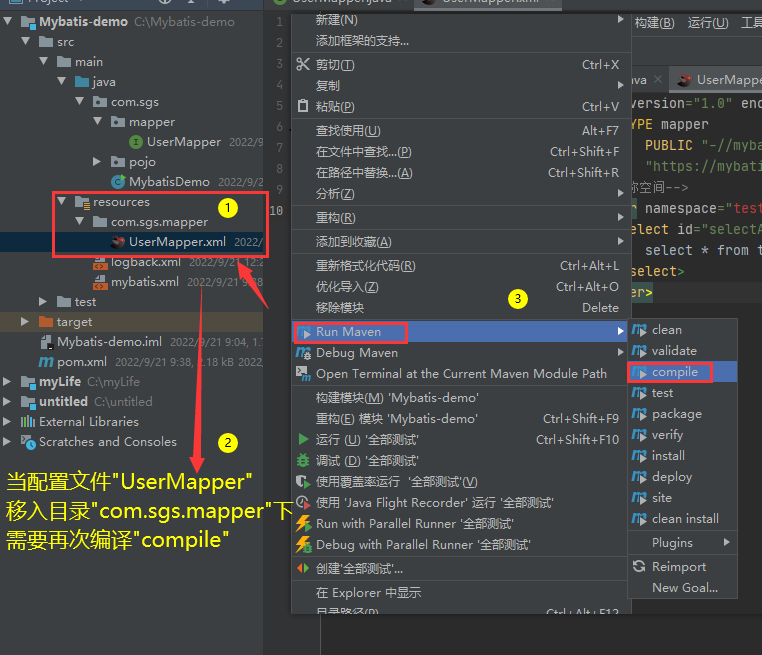Click the scissors Cut icon

303,64
